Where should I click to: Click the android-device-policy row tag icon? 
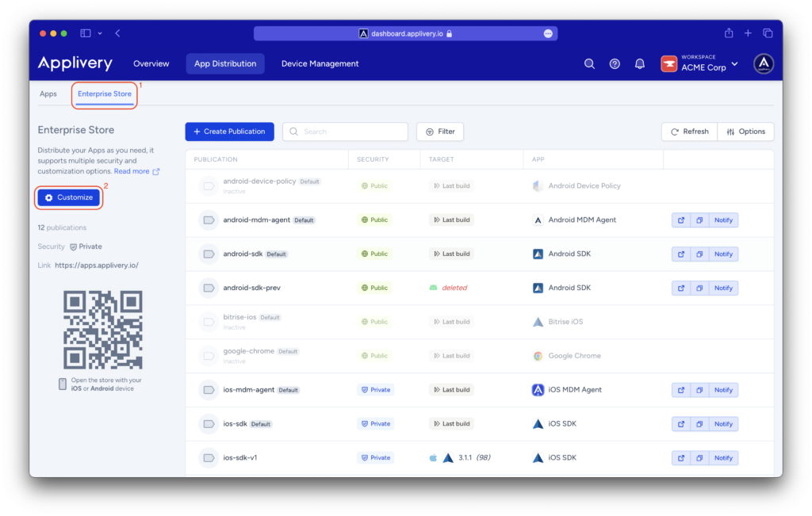click(209, 185)
